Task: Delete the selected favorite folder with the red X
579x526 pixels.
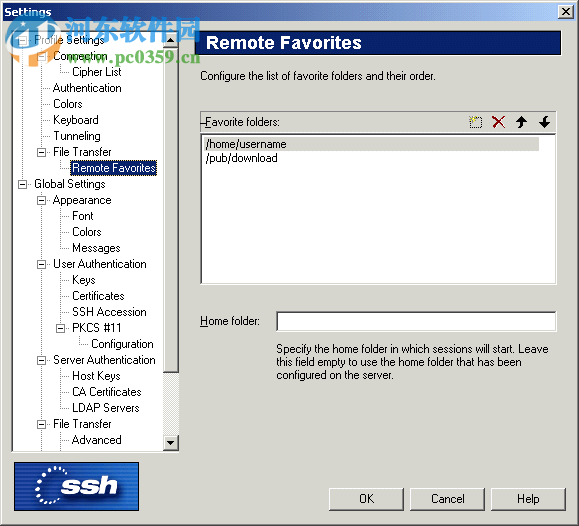Action: click(x=499, y=122)
